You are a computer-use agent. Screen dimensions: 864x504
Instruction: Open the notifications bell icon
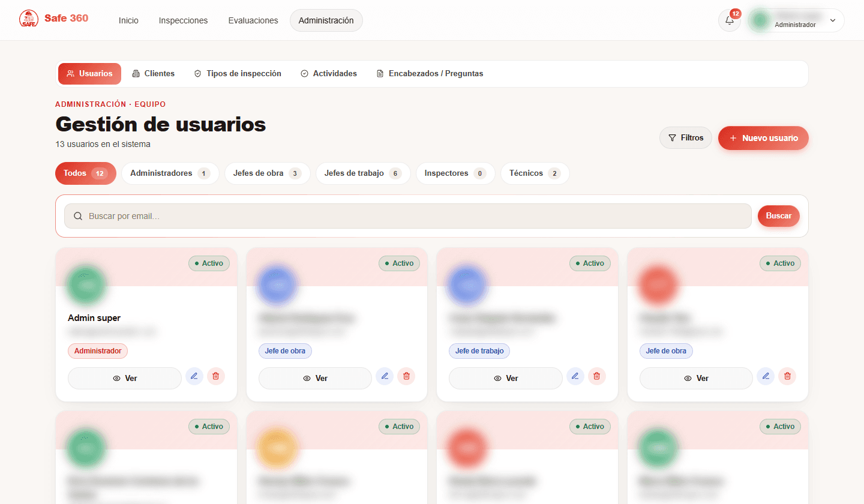[730, 20]
